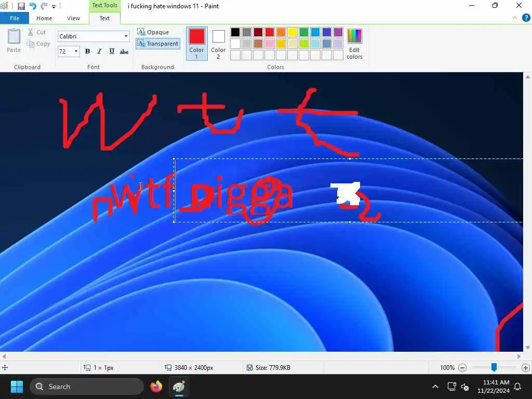532x399 pixels.
Task: Pick the lime green color swatch
Action: [x=303, y=44]
